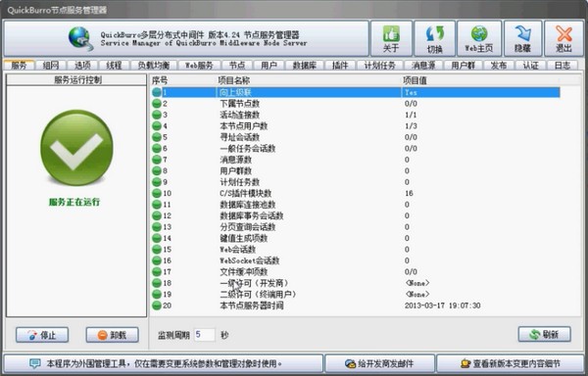Click the 隐藏 hide arrow button
Image resolution: width=588 pixels, height=376 pixels.
tap(522, 38)
